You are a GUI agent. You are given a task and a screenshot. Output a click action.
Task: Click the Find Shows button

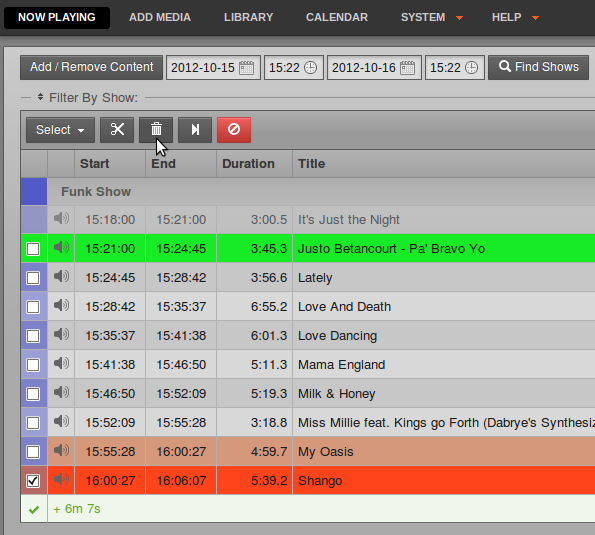[x=538, y=67]
